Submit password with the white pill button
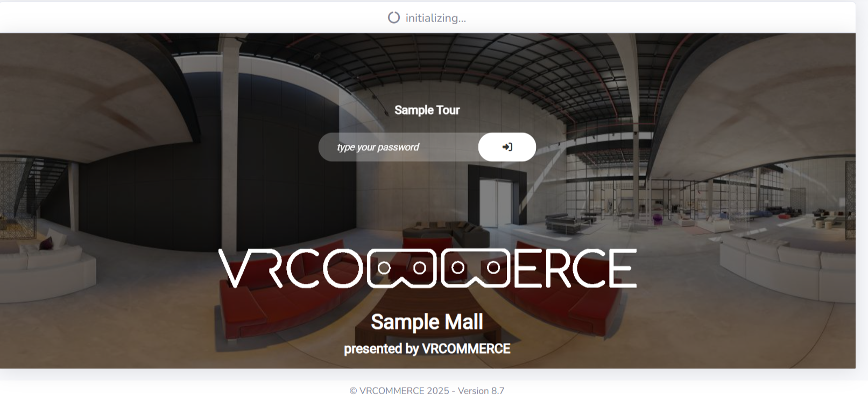The image size is (868, 399). click(x=507, y=147)
